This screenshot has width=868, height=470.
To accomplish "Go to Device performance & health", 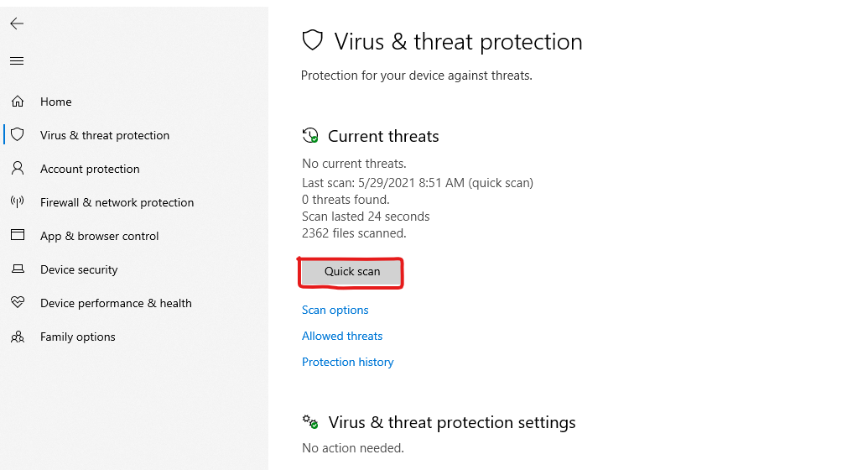I will [x=116, y=303].
